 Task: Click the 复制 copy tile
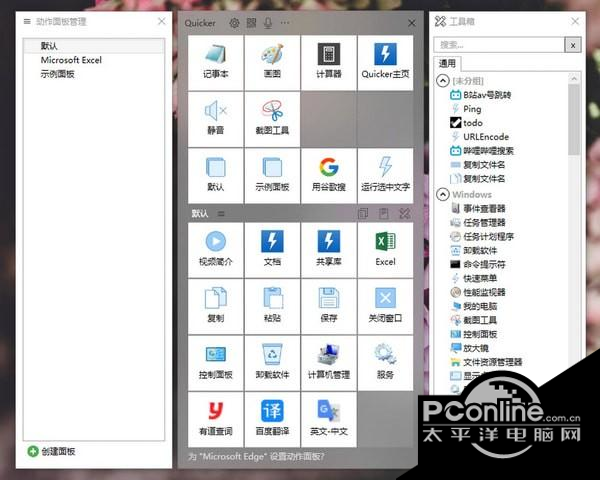point(215,307)
